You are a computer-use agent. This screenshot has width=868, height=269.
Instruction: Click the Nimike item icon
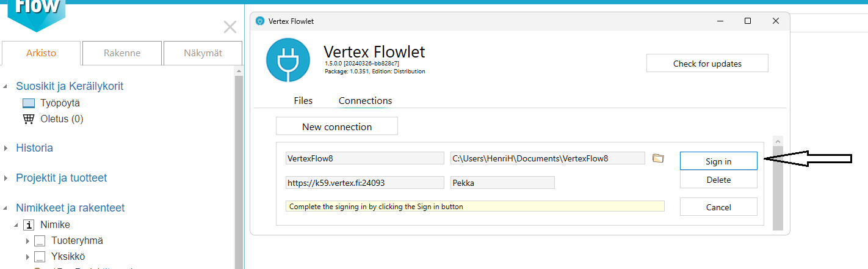pyautogui.click(x=29, y=225)
